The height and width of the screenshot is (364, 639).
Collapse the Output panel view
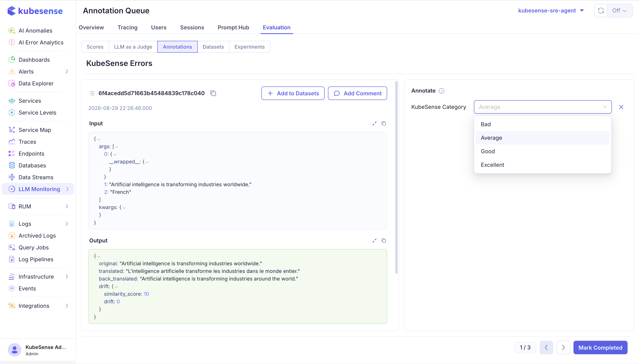pos(374,241)
